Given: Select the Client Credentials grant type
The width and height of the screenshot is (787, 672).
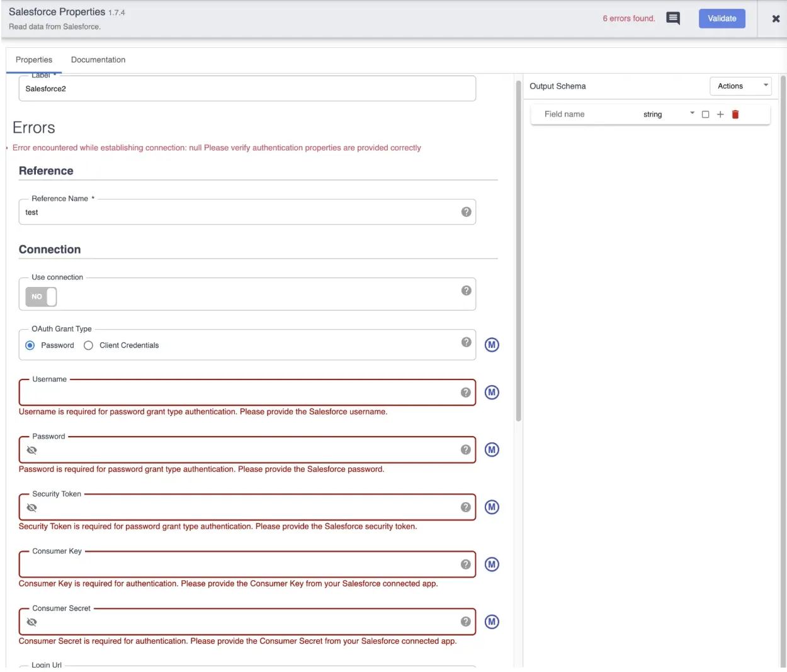Looking at the screenshot, I should 89,345.
